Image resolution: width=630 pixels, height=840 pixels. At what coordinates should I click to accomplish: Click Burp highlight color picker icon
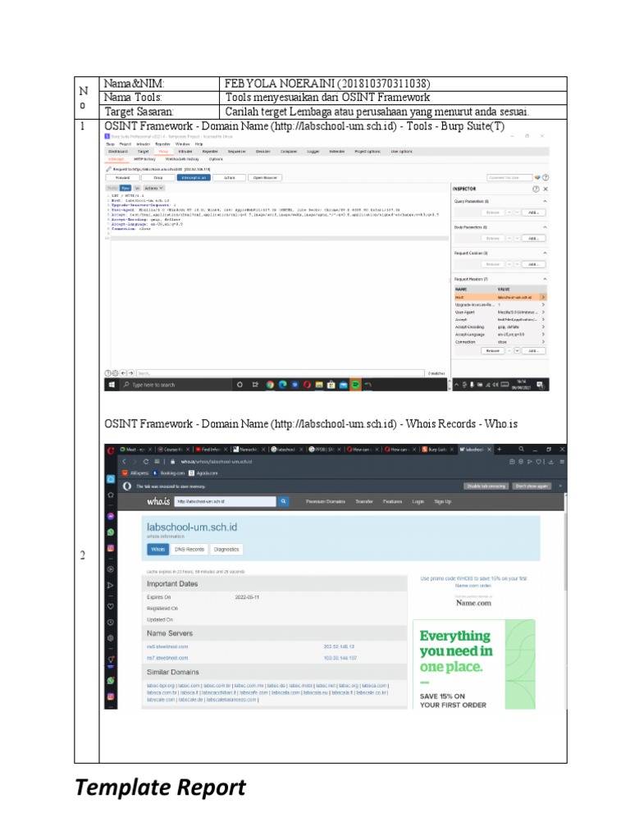click(x=537, y=177)
